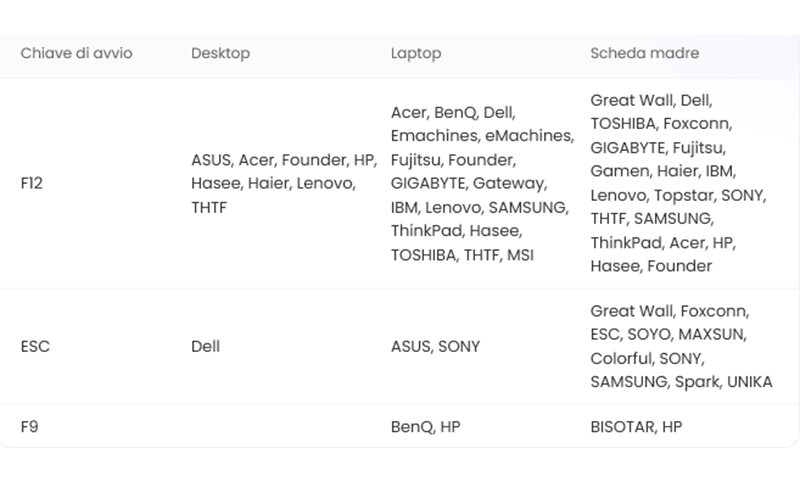Click the ESC motherboard list starting Great Wall, Foxconn
This screenshot has height=500, width=800.
(x=681, y=346)
